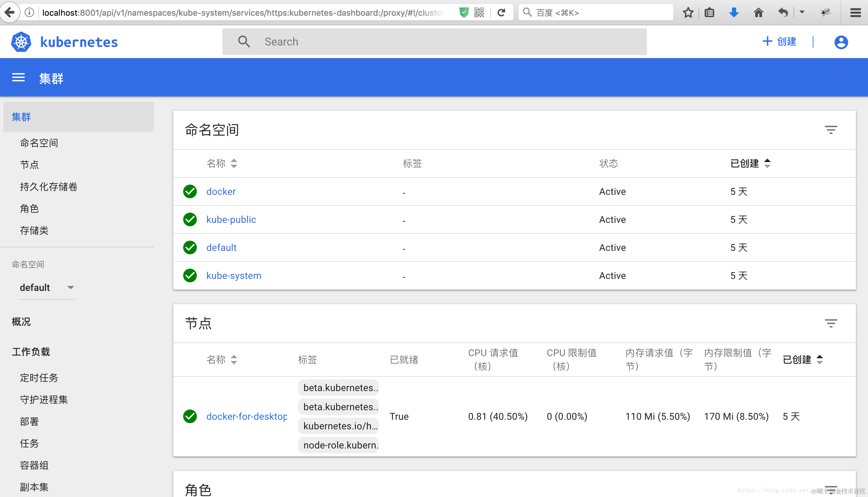Open the kube-system namespace link
868x497 pixels.
click(x=234, y=276)
